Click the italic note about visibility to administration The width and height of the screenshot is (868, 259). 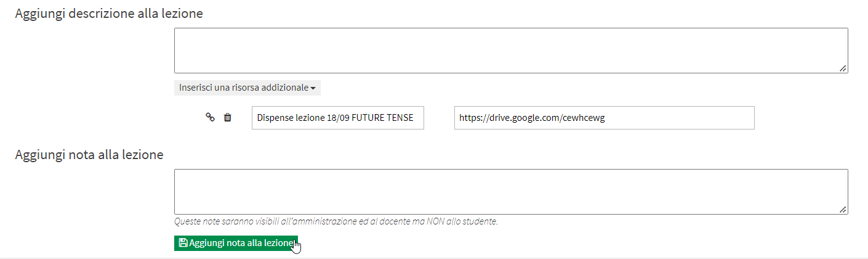[336, 221]
